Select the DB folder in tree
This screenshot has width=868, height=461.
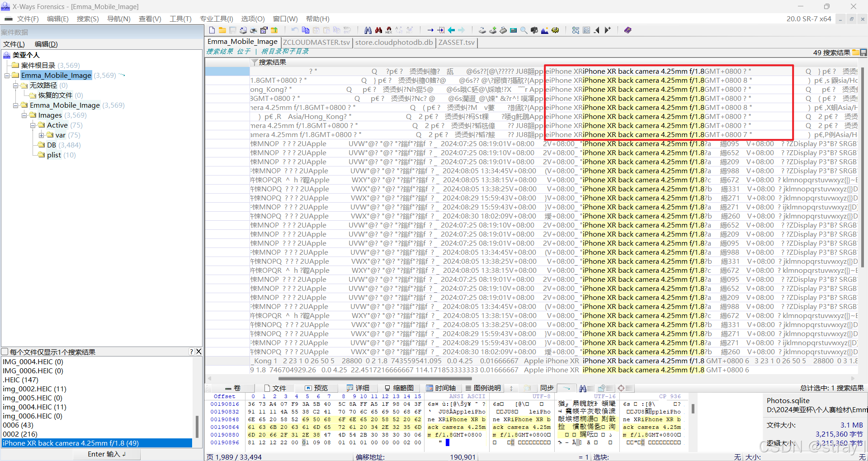point(52,145)
